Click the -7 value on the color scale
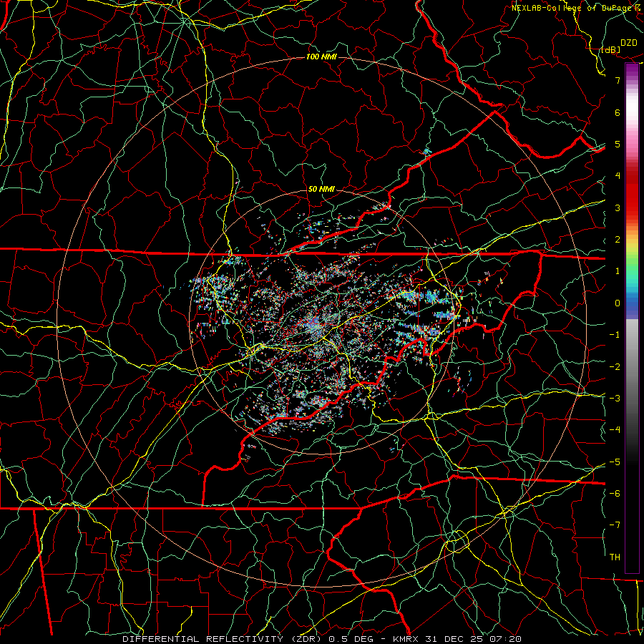The height and width of the screenshot is (644, 644). tap(615, 525)
